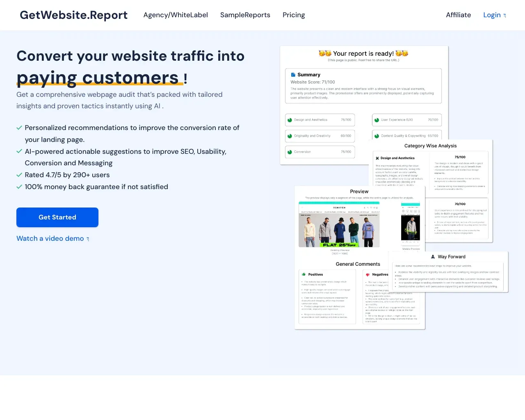The image size is (525, 420).
Task: Watch a video demo link
Action: (x=53, y=239)
